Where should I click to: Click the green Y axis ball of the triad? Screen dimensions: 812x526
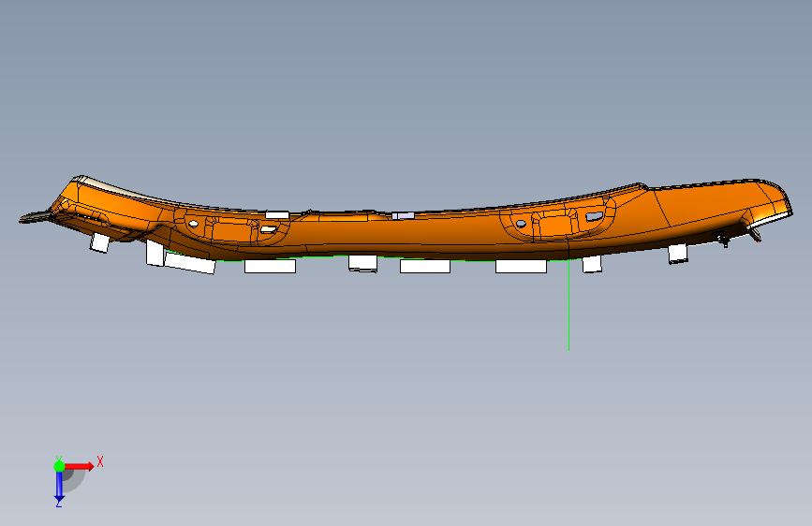(59, 466)
